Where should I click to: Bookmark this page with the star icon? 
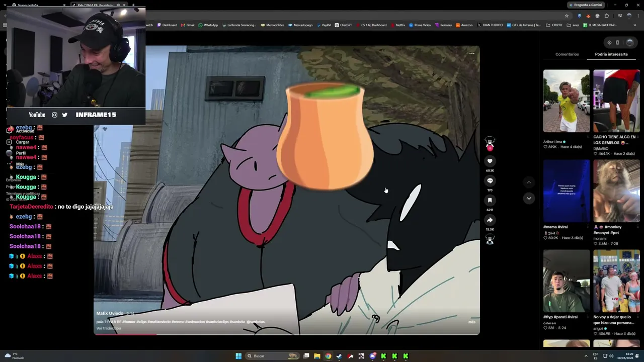click(567, 16)
